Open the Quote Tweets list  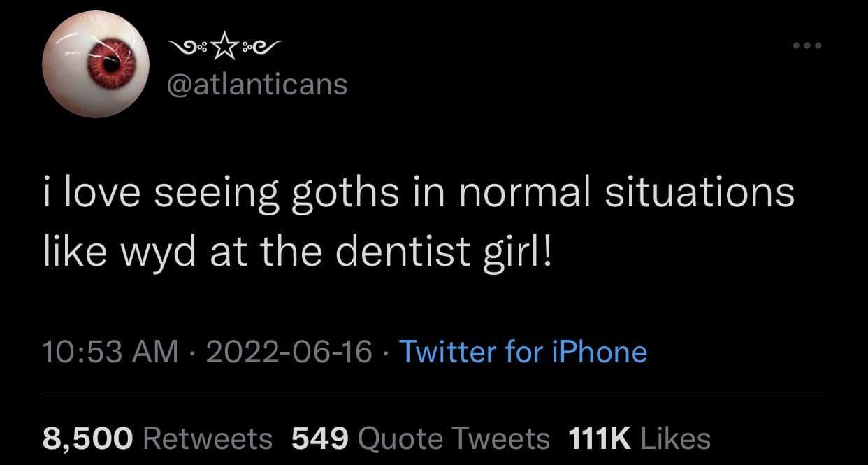point(453,438)
